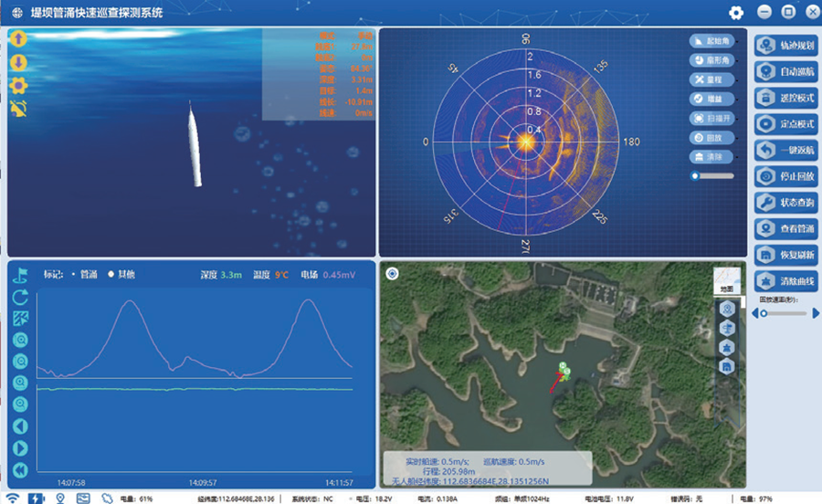Click the down arrow icon in 3D view
The height and width of the screenshot is (504, 822).
tap(18, 62)
